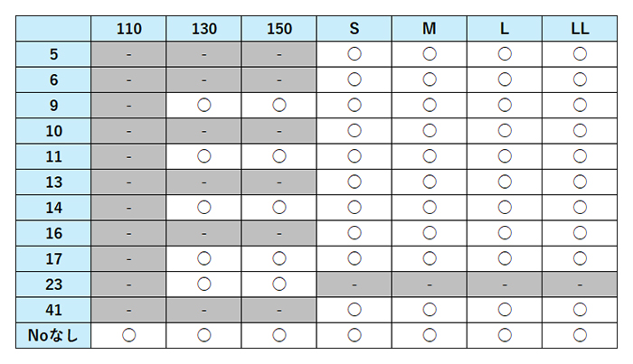Select the S column header
633x364 pixels.
click(x=354, y=29)
